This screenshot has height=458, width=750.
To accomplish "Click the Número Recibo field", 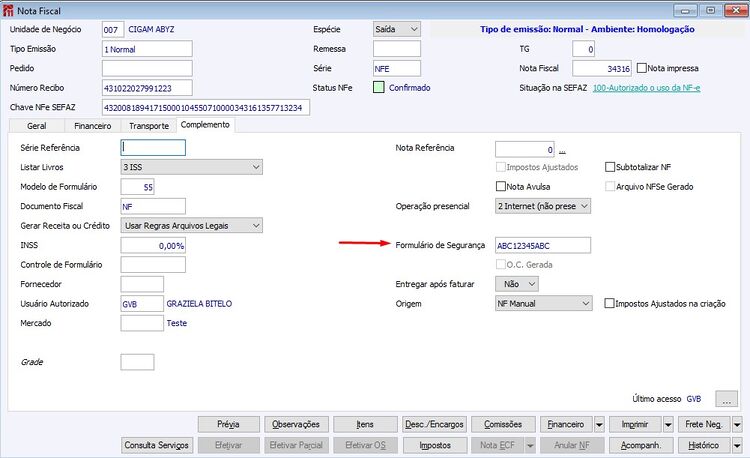I will pos(147,88).
